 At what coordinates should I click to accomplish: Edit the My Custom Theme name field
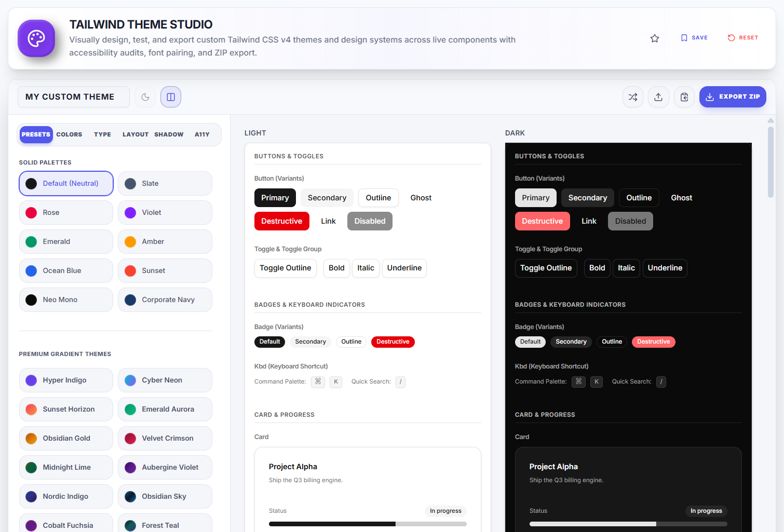[74, 97]
